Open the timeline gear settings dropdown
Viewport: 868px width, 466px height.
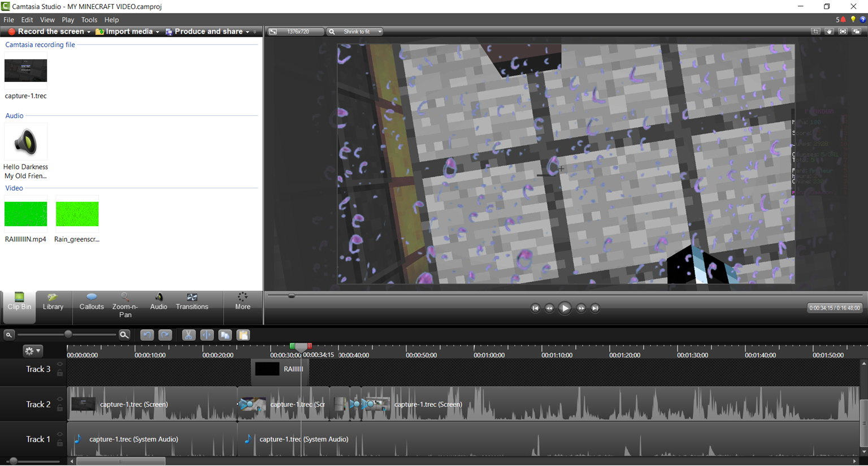32,351
